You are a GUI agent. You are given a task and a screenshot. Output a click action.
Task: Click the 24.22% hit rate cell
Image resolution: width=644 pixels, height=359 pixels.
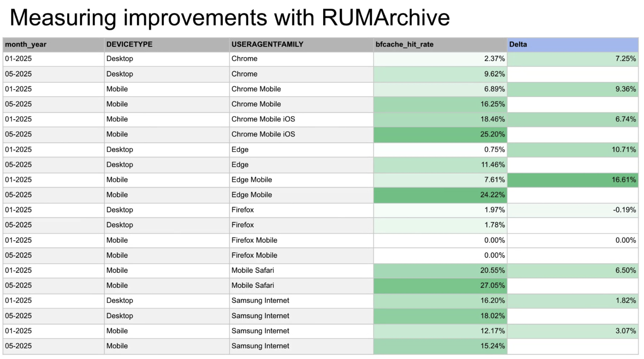[x=440, y=195]
